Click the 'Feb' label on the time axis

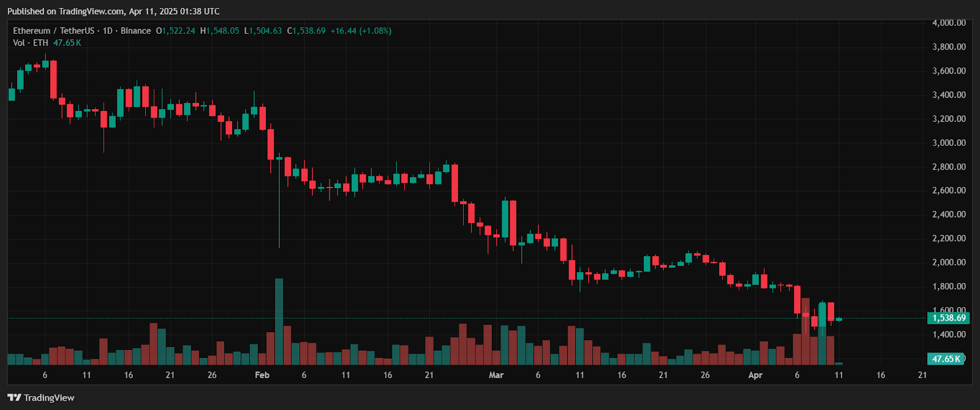[x=262, y=374]
